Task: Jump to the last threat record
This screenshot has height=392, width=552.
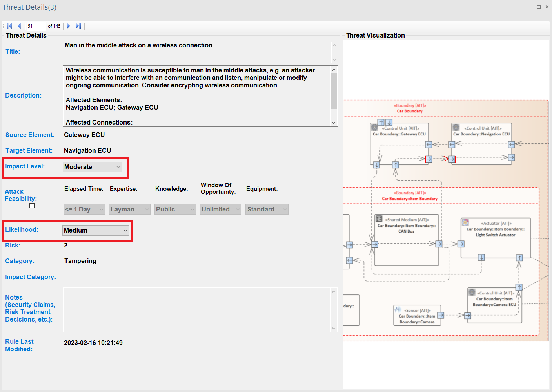Action: tap(78, 26)
